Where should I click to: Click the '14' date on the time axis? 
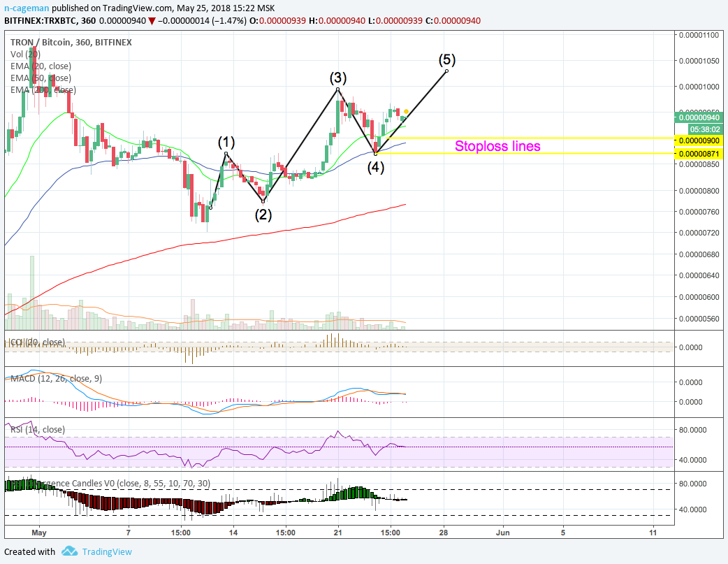pos(233,533)
